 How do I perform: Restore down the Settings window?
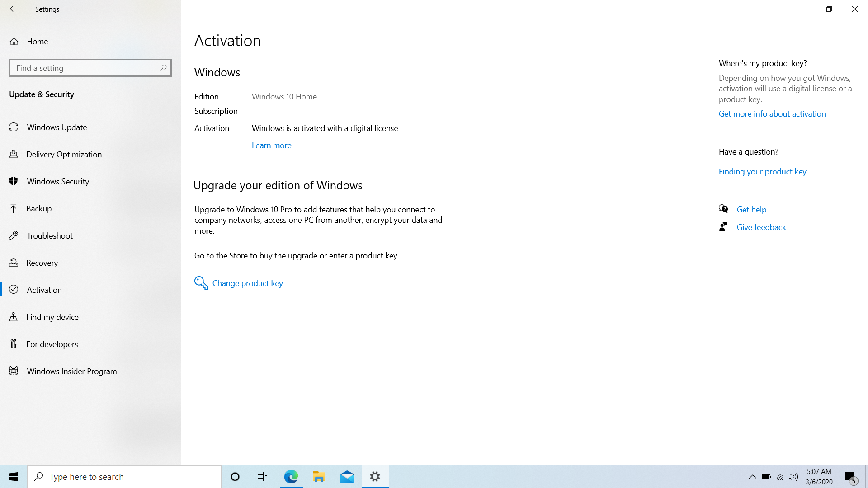click(x=829, y=9)
